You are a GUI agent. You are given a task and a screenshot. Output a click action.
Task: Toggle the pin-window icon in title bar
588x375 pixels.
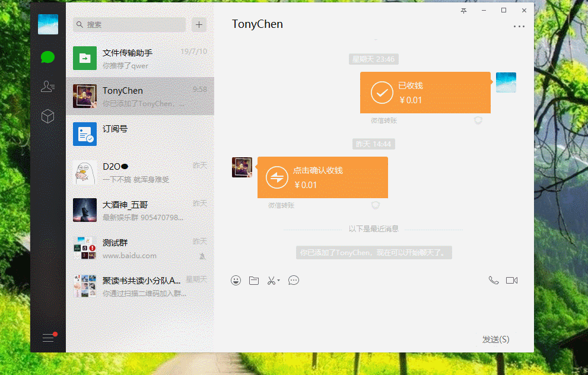pyautogui.click(x=463, y=10)
